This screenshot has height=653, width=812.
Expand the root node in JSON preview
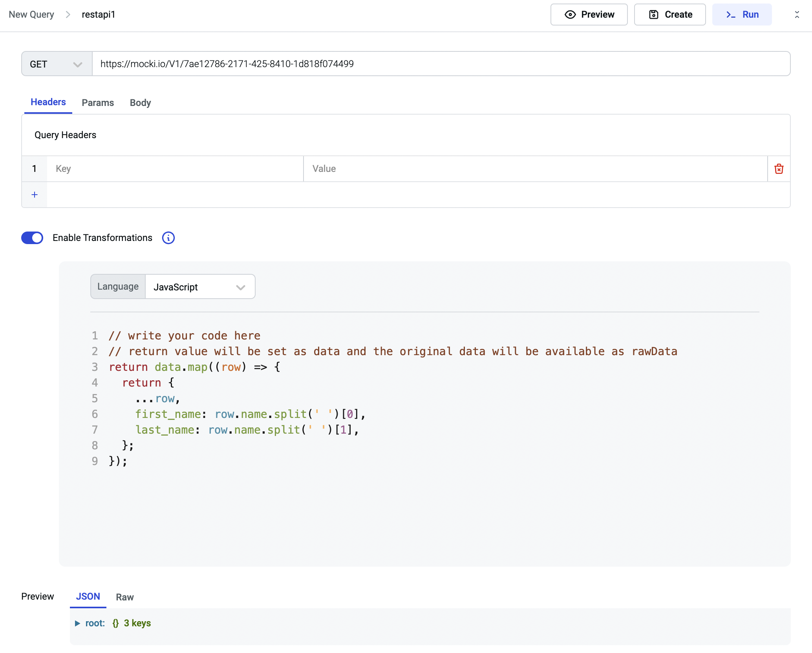[x=78, y=623]
